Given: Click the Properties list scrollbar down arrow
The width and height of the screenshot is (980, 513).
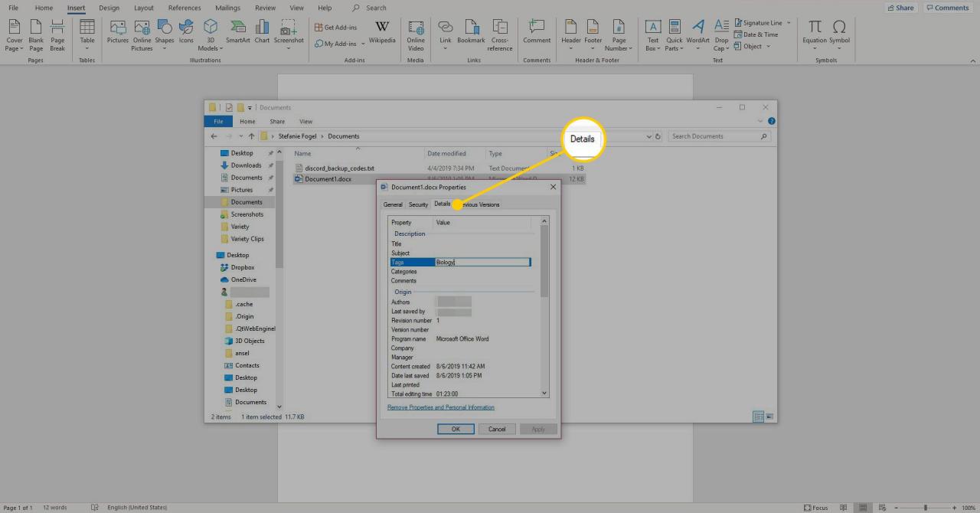Looking at the screenshot, I should pos(544,393).
